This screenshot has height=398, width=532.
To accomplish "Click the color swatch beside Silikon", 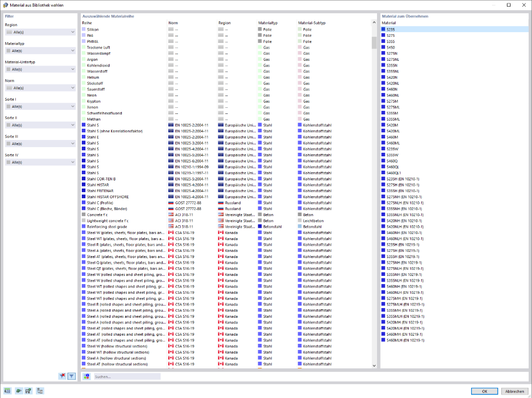I will pyautogui.click(x=84, y=30).
